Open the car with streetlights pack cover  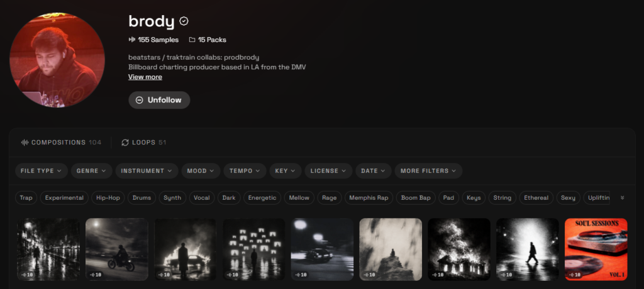pyautogui.click(x=323, y=249)
